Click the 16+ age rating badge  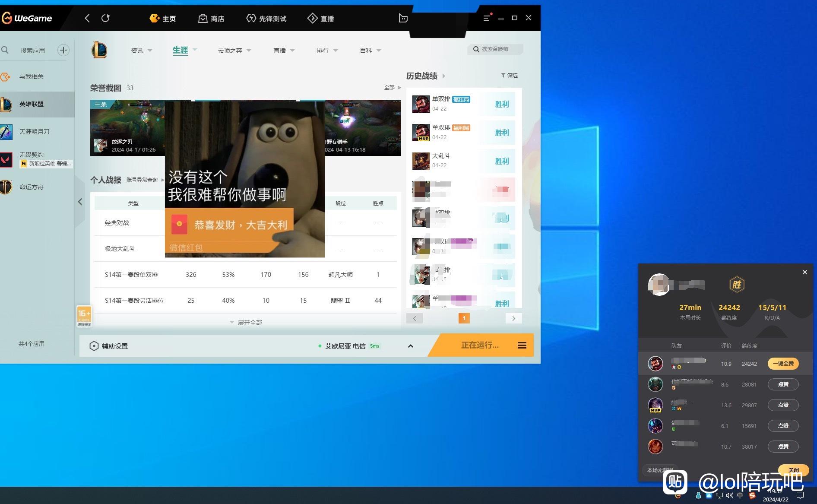coord(84,316)
